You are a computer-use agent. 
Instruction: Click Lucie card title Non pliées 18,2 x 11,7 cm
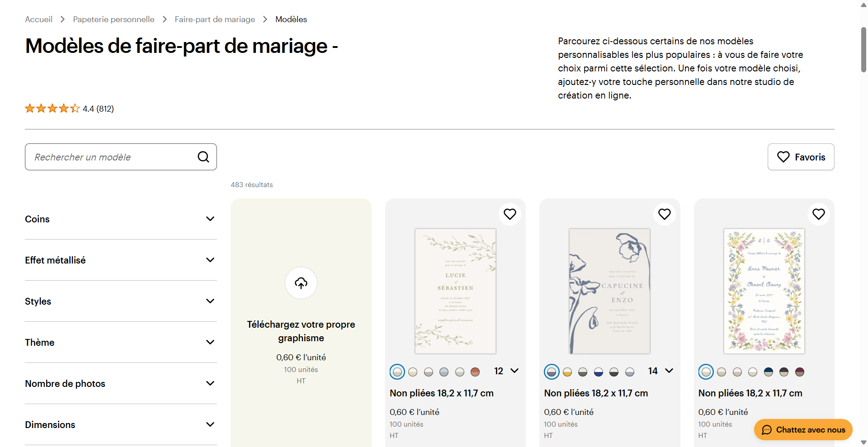point(442,393)
